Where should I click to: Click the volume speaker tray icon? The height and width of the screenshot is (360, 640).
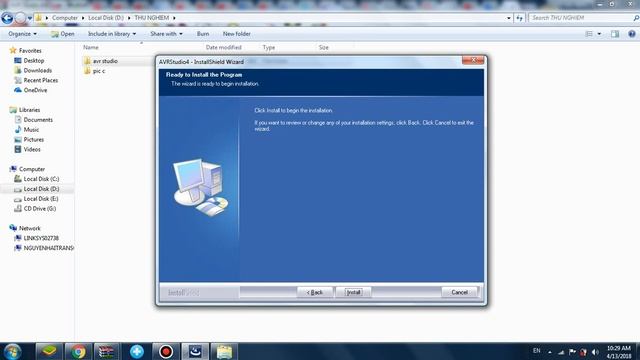tap(595, 352)
